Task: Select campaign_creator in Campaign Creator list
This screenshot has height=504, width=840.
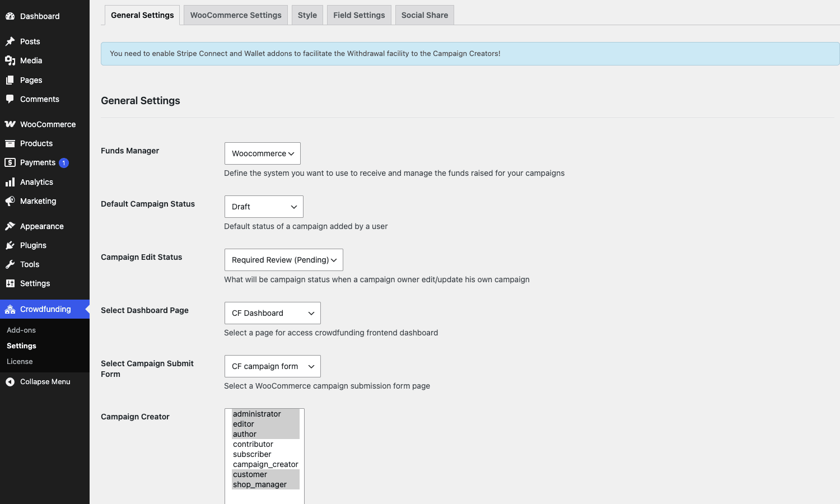Action: coord(265,464)
